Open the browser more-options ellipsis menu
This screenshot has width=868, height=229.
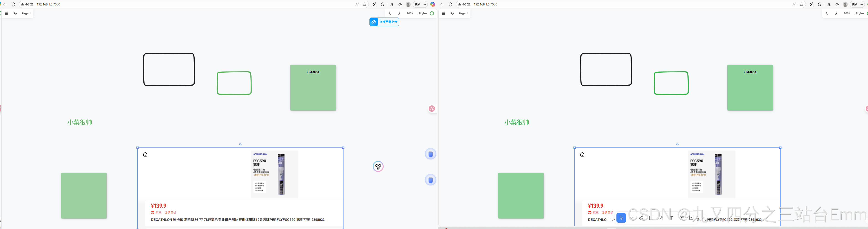point(425,4)
